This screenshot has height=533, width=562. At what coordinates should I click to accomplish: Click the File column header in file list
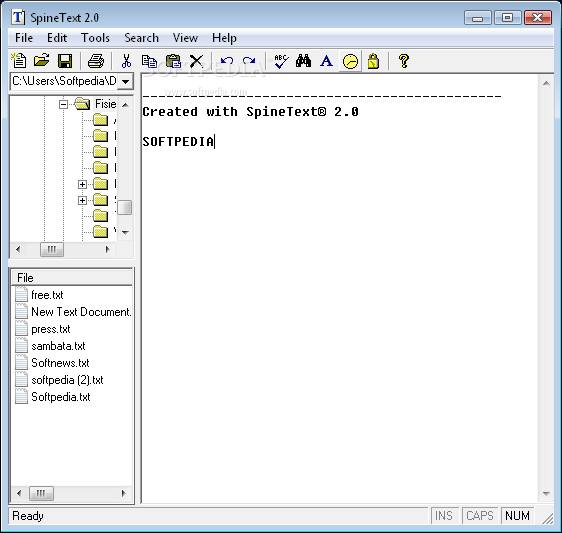tap(72, 278)
